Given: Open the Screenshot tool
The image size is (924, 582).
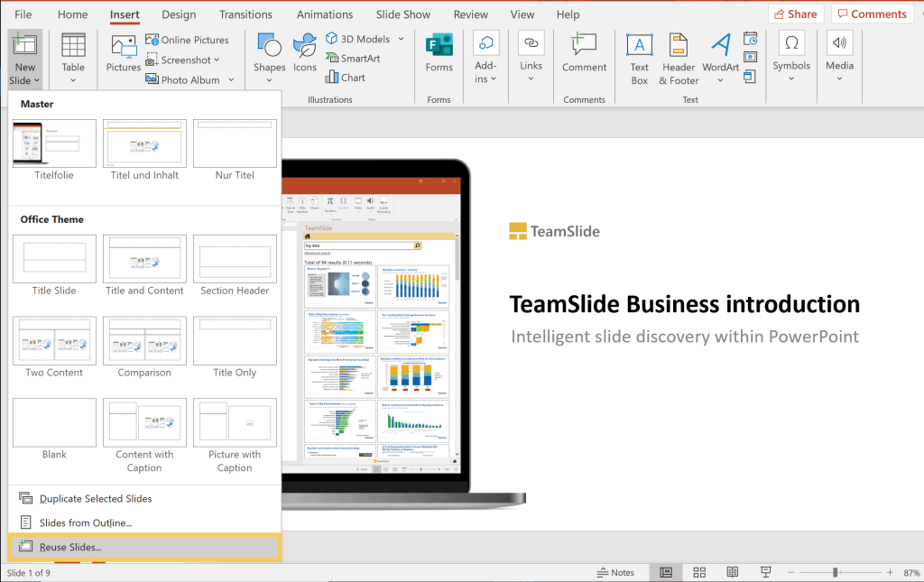Looking at the screenshot, I should (x=182, y=60).
